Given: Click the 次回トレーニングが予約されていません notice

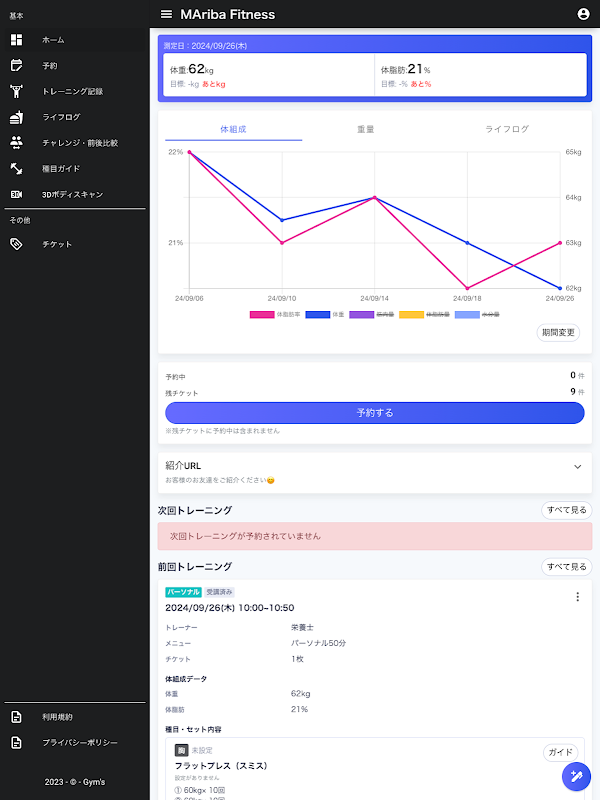Looking at the screenshot, I should tap(375, 536).
